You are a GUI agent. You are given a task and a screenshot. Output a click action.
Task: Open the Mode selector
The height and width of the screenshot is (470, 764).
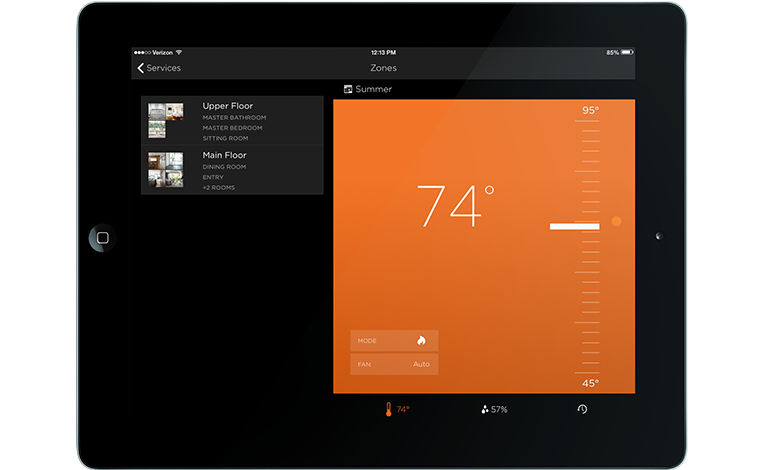[x=394, y=341]
